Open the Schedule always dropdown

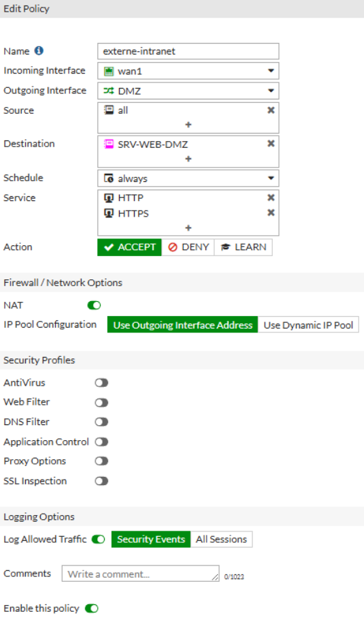click(x=188, y=178)
